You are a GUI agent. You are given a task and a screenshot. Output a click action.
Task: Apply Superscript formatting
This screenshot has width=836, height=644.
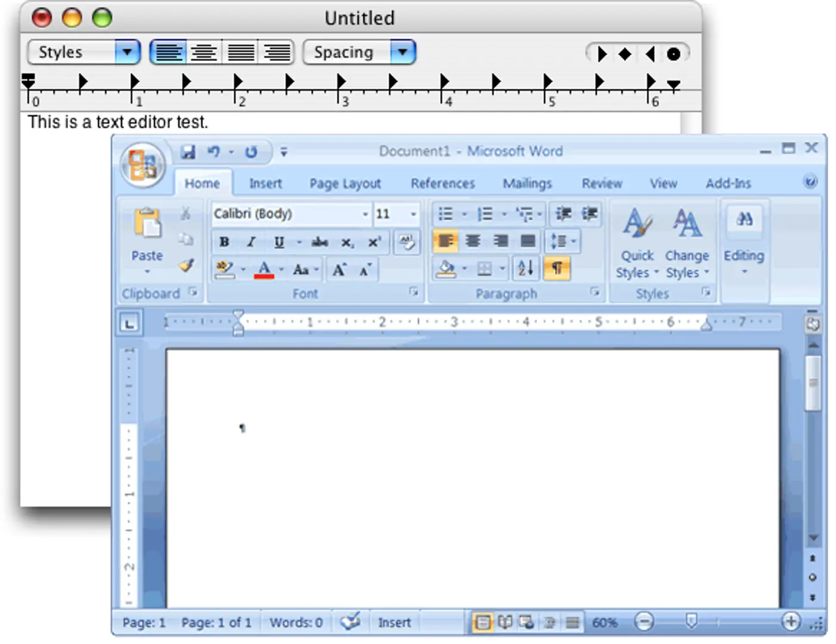click(374, 242)
